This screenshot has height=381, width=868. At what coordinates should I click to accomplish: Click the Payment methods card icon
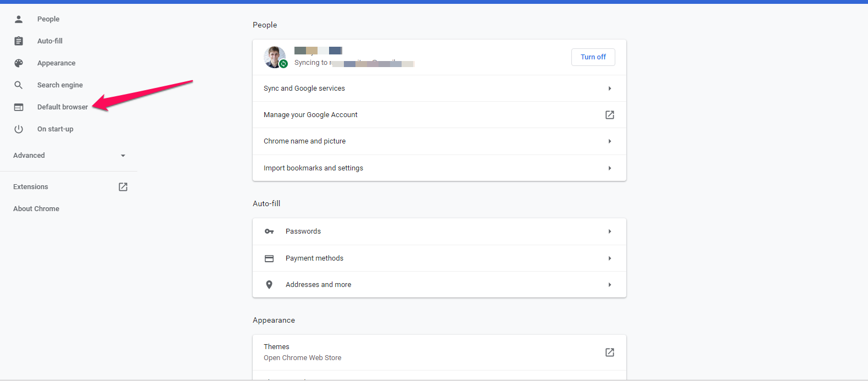[x=269, y=258]
